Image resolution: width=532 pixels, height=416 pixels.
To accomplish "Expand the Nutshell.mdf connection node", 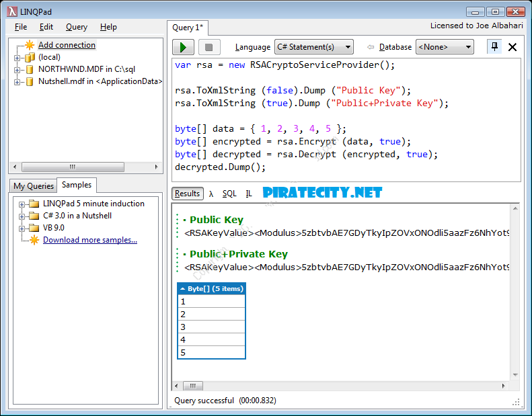I will (17, 82).
